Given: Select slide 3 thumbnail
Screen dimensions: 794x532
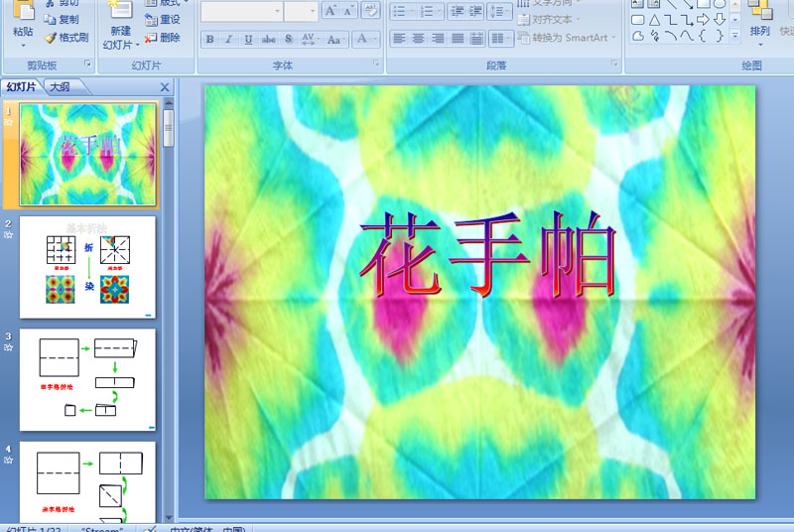Looking at the screenshot, I should (x=87, y=379).
